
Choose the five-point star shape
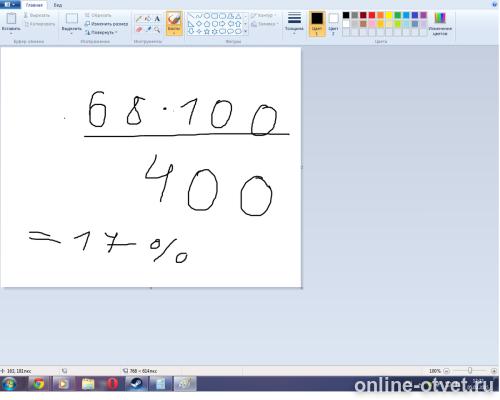tap(207, 32)
